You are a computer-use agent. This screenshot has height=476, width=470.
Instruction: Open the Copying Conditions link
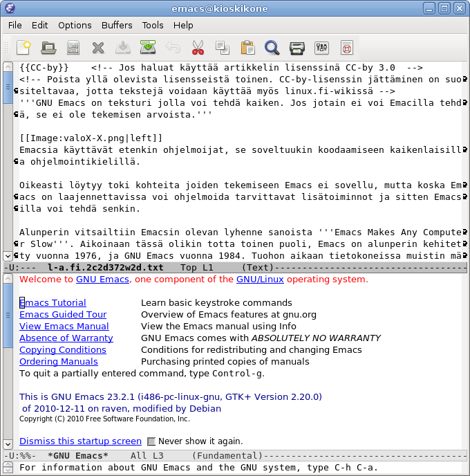63,349
